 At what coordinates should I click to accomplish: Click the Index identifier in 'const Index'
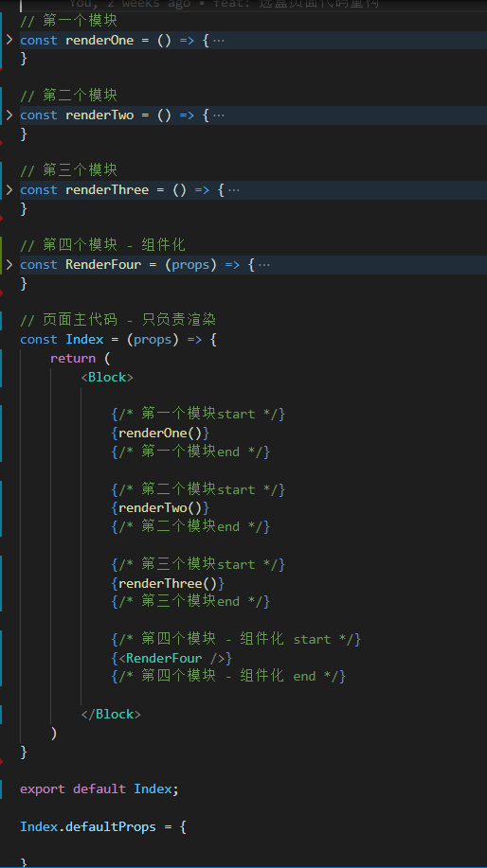[84, 339]
